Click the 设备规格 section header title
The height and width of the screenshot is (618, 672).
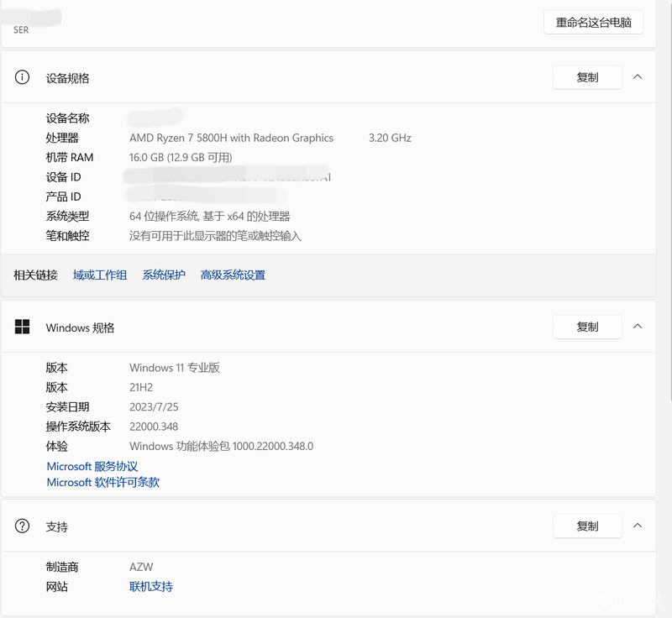click(67, 78)
